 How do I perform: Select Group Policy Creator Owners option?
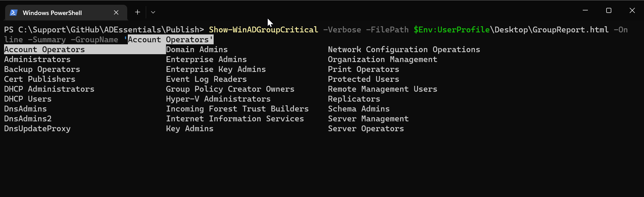click(230, 89)
